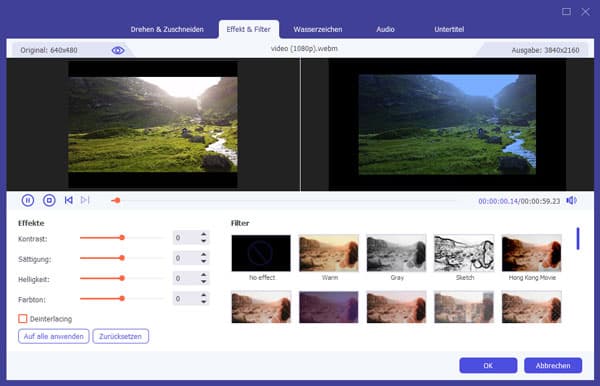The image size is (600, 386).
Task: Decrease Sättigung value with down arrow
Action: [204, 261]
